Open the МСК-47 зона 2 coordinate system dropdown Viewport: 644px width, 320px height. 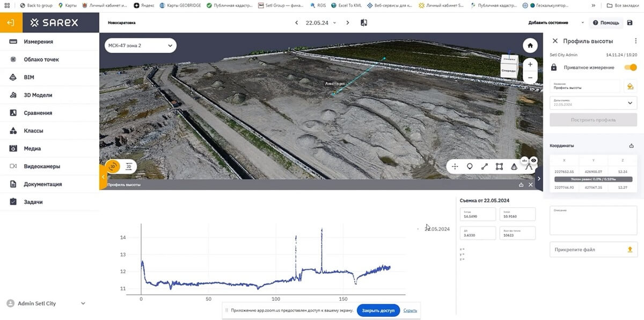click(x=141, y=46)
